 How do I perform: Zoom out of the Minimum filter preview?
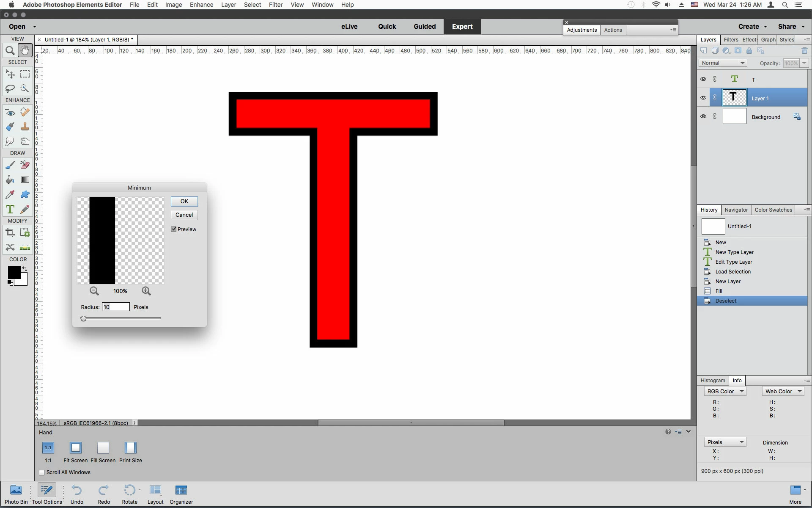(x=94, y=291)
